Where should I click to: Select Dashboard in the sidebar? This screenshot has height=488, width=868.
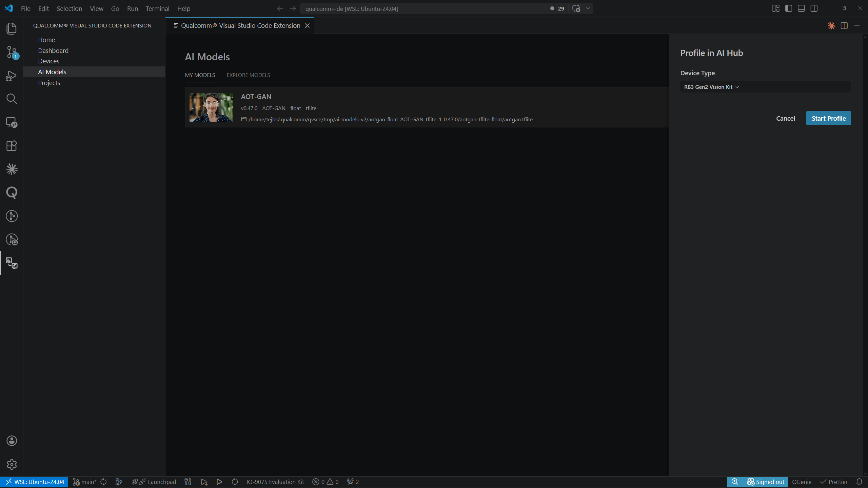94,50
